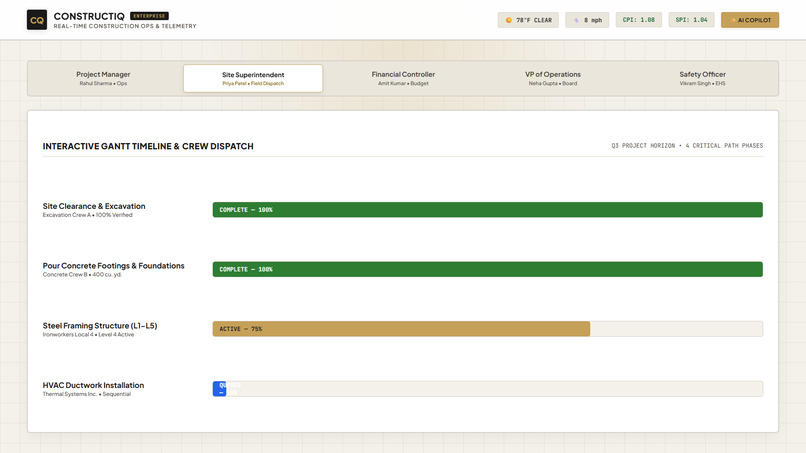This screenshot has height=453, width=806.
Task: Switch to the Project Manager tab
Action: coord(103,78)
